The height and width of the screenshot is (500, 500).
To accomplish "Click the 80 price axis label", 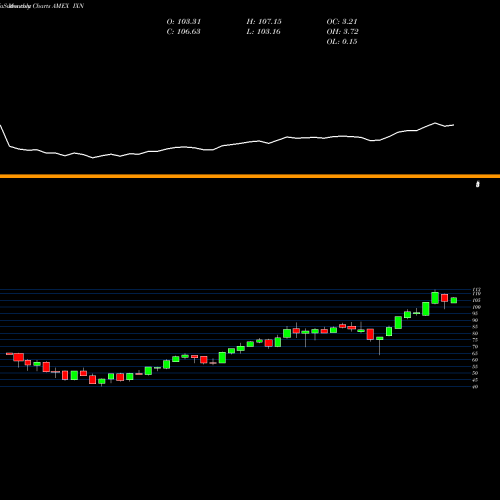I will pos(475,333).
